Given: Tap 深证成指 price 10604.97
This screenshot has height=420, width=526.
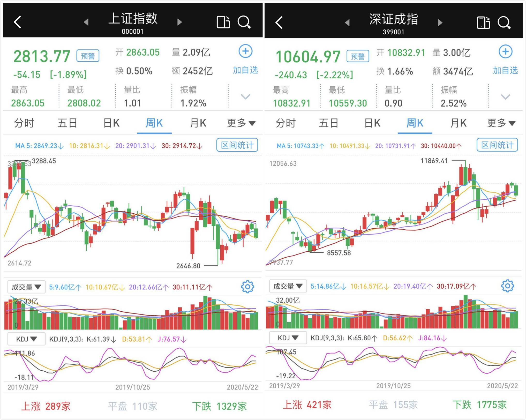Looking at the screenshot, I should click(308, 57).
